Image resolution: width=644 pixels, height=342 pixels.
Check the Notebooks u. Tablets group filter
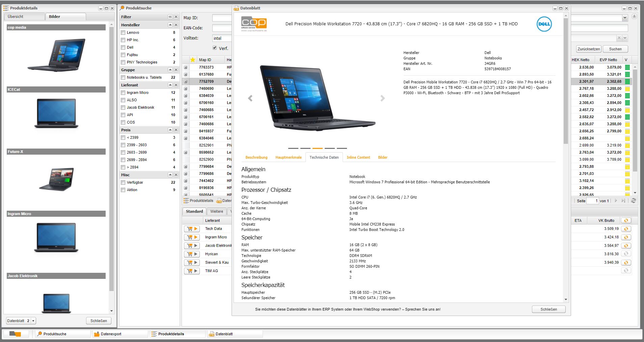point(123,78)
